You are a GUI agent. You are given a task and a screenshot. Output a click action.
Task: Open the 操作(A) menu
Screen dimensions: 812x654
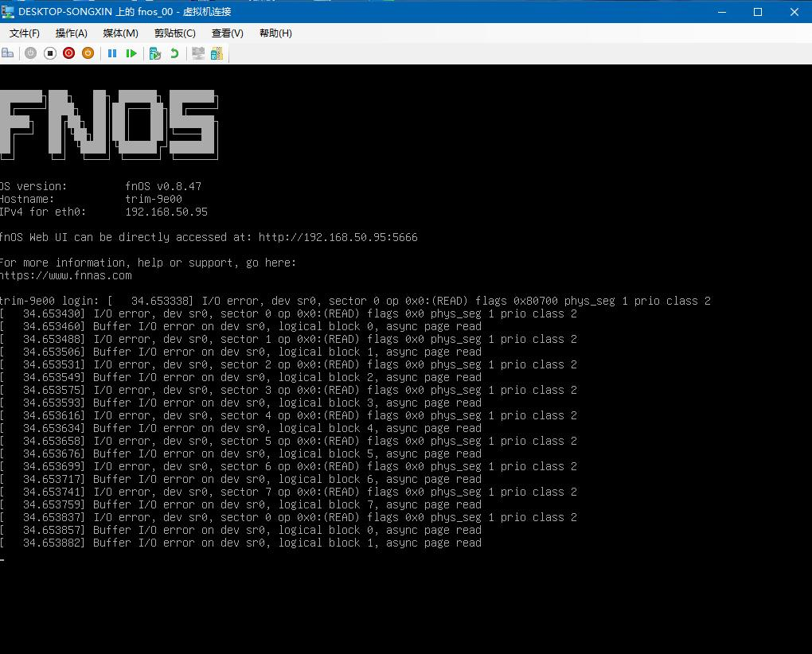[72, 33]
